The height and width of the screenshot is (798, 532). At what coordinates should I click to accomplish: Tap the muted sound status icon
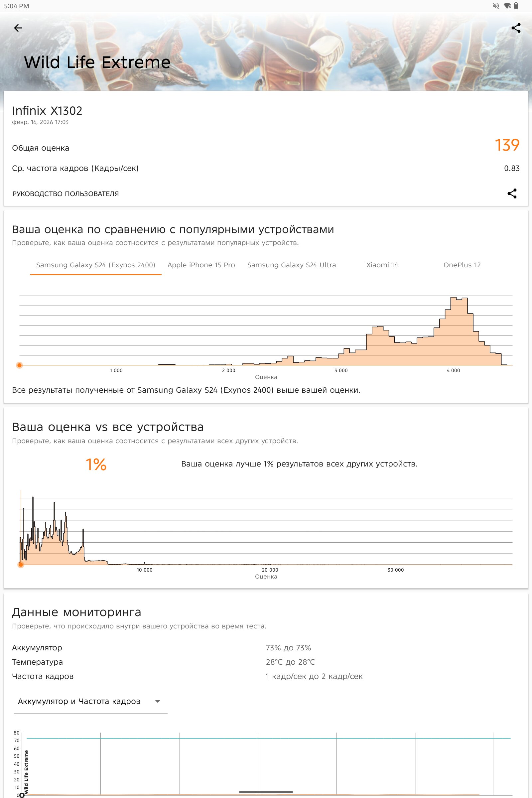pos(496,6)
